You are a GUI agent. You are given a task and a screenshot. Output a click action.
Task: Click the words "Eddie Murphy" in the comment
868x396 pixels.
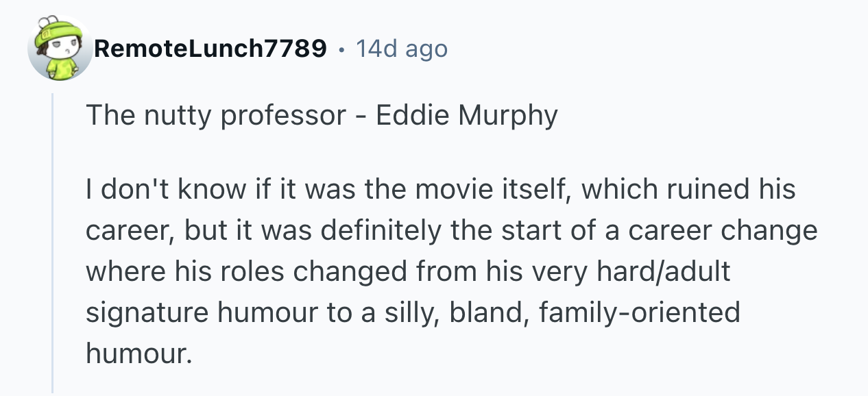click(466, 116)
